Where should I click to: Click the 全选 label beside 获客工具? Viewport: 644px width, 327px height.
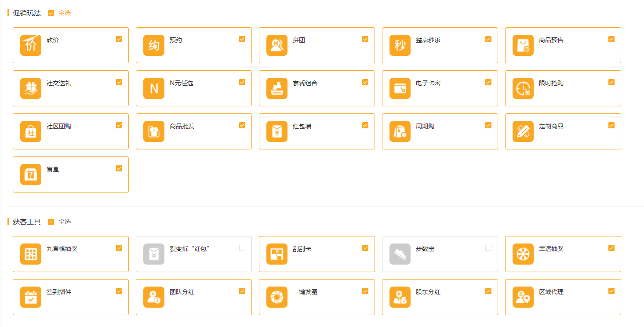(x=65, y=222)
